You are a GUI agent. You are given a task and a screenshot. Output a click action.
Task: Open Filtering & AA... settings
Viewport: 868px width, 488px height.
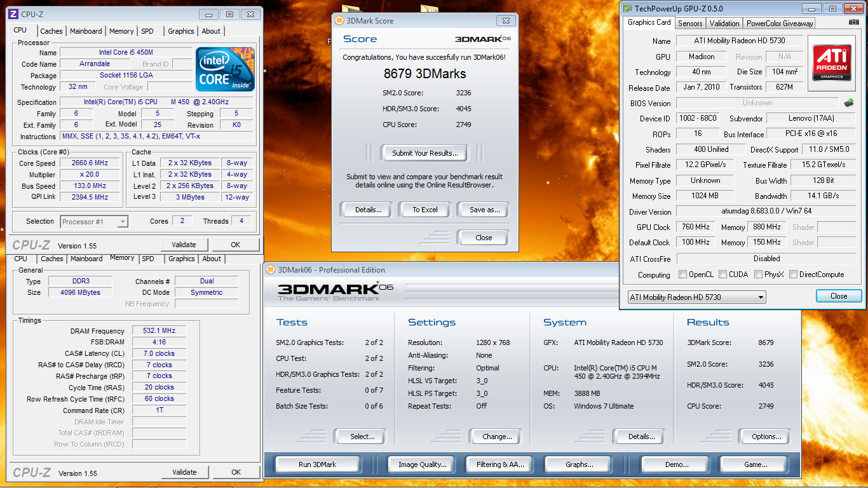pyautogui.click(x=500, y=464)
